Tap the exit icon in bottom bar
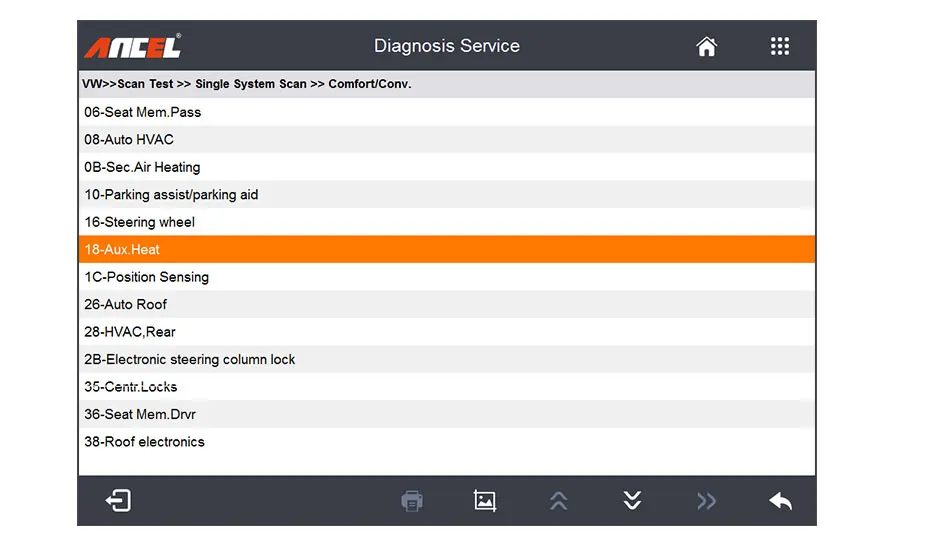The height and width of the screenshot is (541, 930). click(118, 501)
